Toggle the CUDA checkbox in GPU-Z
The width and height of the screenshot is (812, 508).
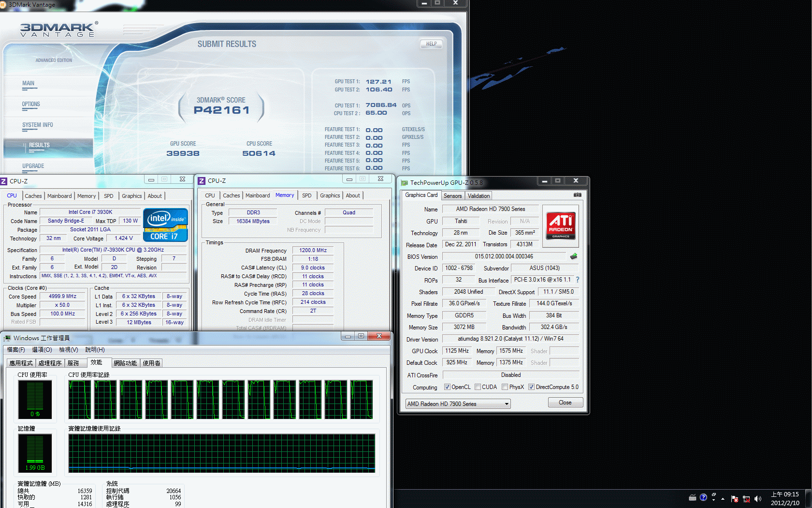click(x=478, y=387)
